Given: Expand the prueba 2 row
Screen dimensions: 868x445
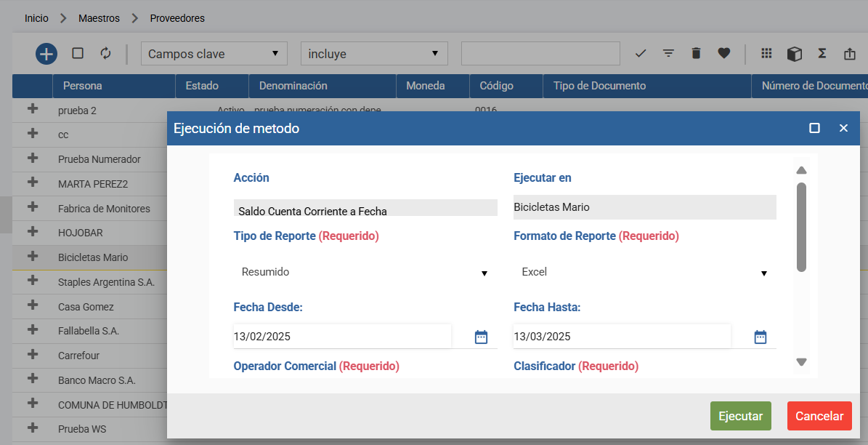Looking at the screenshot, I should (33, 108).
